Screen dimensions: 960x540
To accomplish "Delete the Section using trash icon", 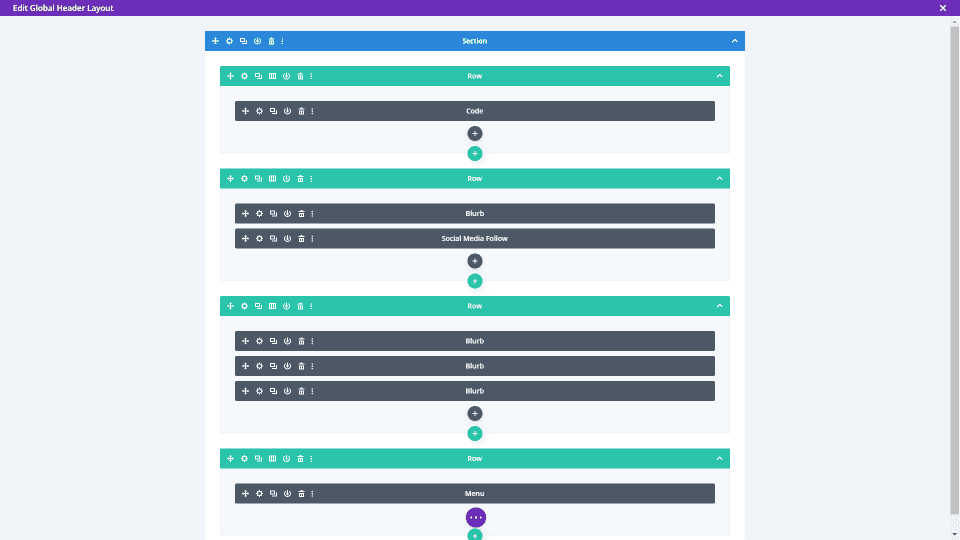I will click(271, 41).
